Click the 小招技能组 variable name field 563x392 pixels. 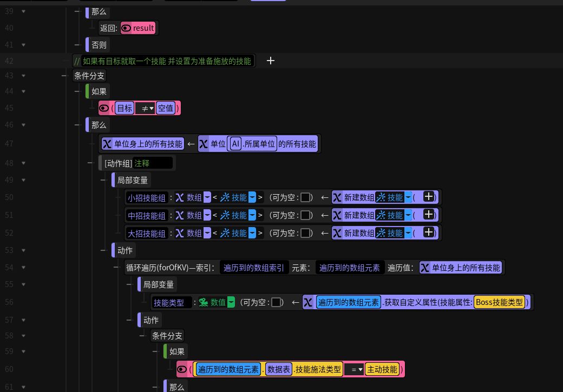(147, 197)
